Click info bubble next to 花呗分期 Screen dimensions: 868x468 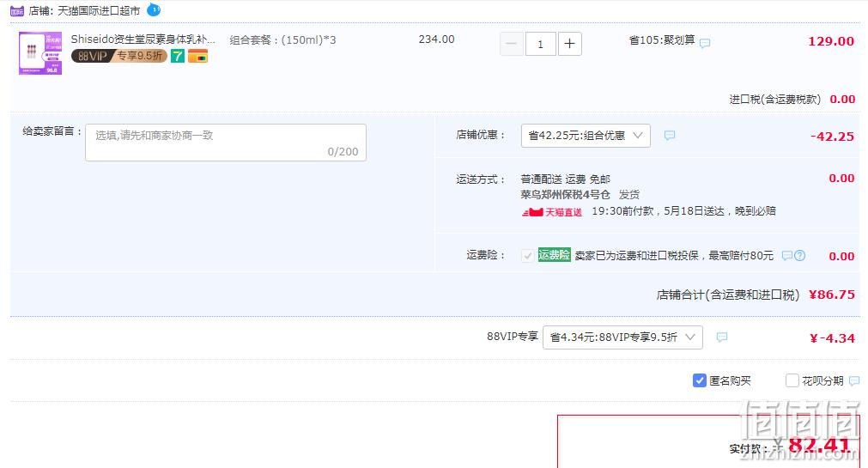coord(854,380)
